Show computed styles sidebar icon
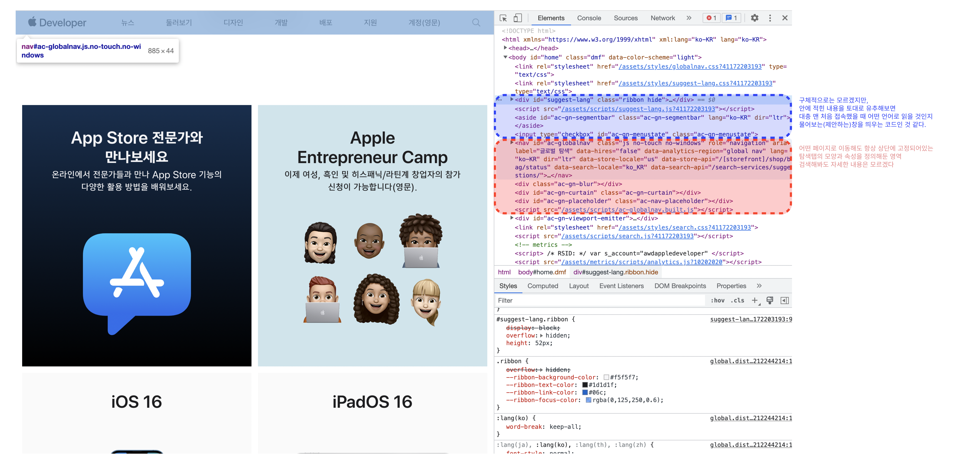 coord(784,300)
